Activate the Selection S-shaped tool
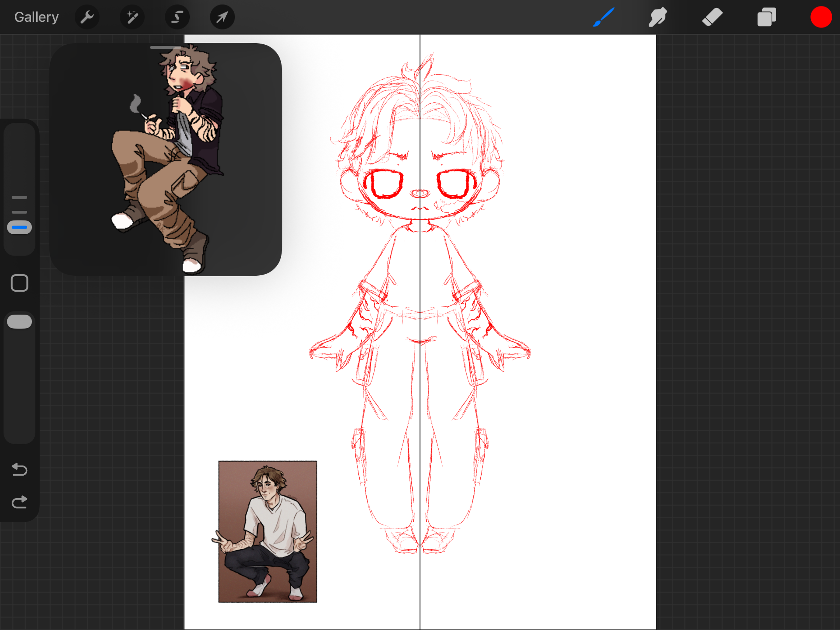 (177, 17)
